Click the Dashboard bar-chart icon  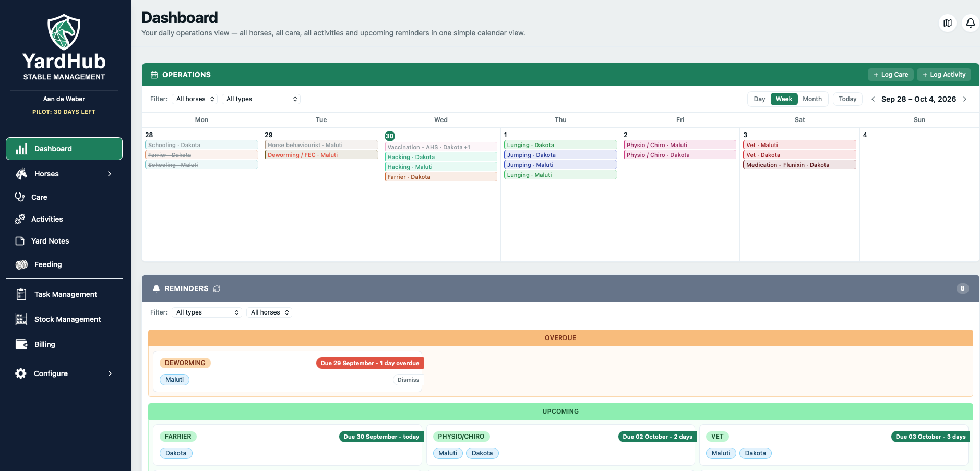(21, 149)
